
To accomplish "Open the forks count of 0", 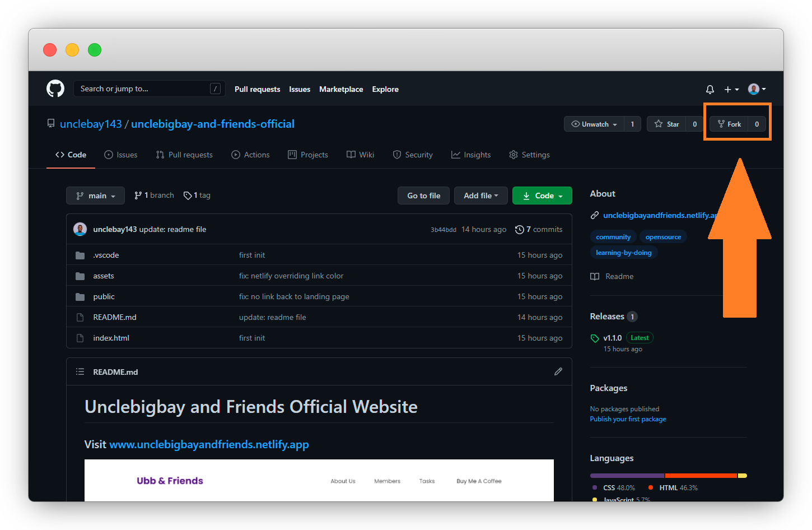I will 757,124.
